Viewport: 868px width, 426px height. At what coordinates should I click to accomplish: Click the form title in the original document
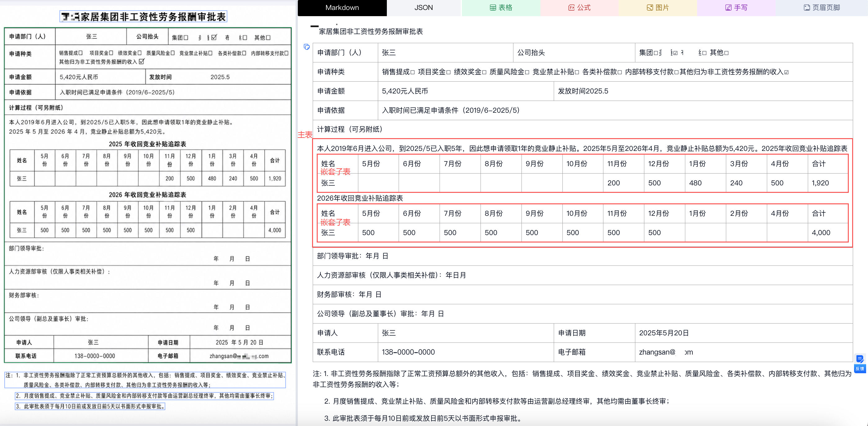(x=144, y=16)
